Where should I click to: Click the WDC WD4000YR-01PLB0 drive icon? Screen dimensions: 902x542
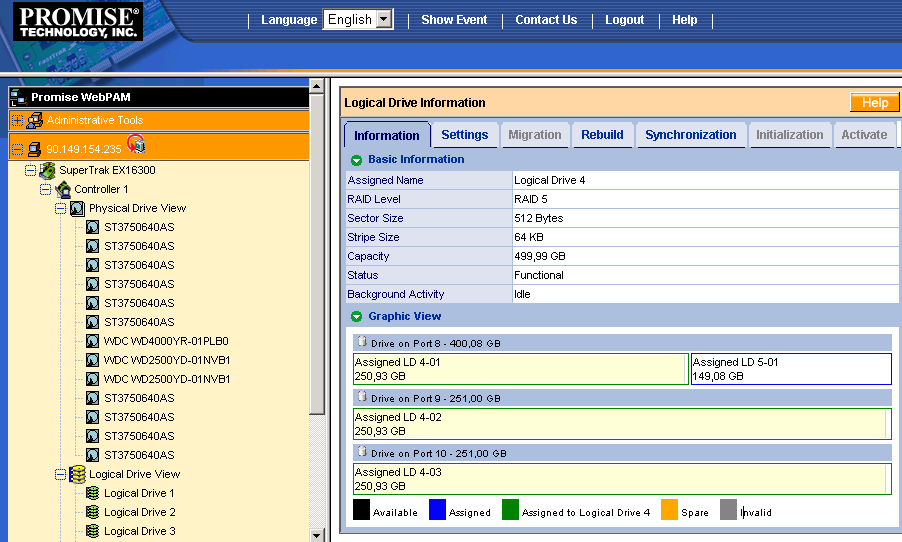pyautogui.click(x=93, y=342)
